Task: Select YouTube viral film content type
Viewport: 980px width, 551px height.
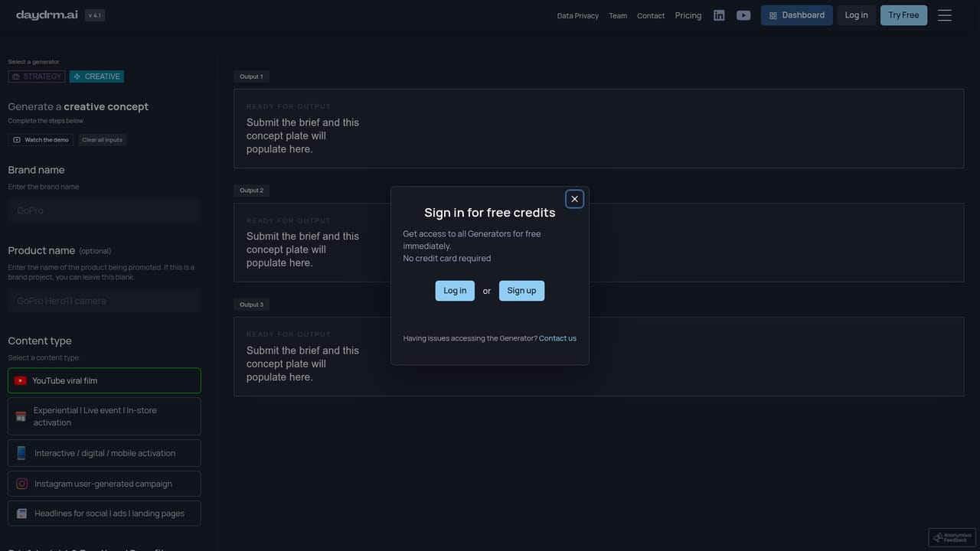Action: [x=104, y=381]
